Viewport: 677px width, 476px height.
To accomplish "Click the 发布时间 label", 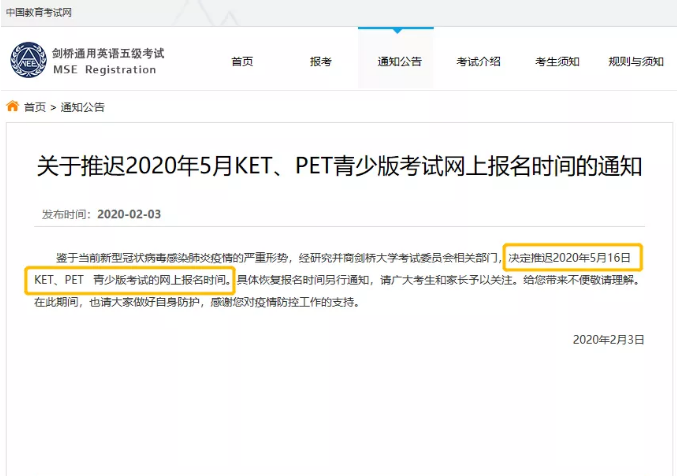I will (66, 214).
